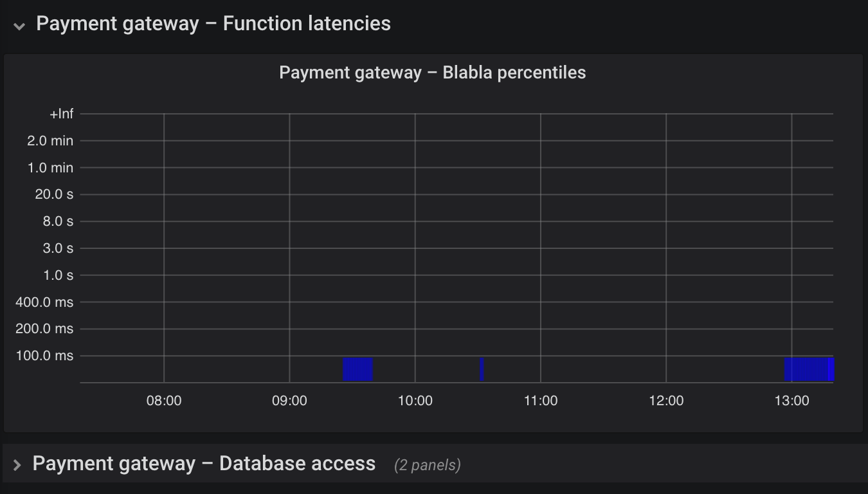Image resolution: width=868 pixels, height=494 pixels.
Task: Open the panel title Blabla percentiles menu
Action: [x=432, y=72]
